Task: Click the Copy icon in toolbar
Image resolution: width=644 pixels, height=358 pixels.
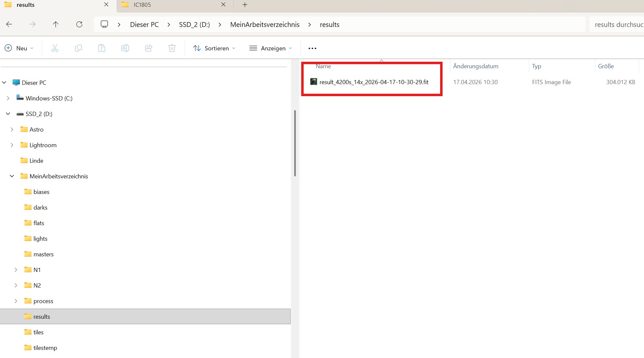Action: 78,48
